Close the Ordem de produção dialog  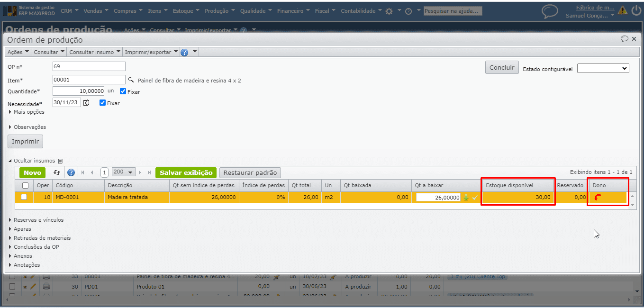(634, 39)
